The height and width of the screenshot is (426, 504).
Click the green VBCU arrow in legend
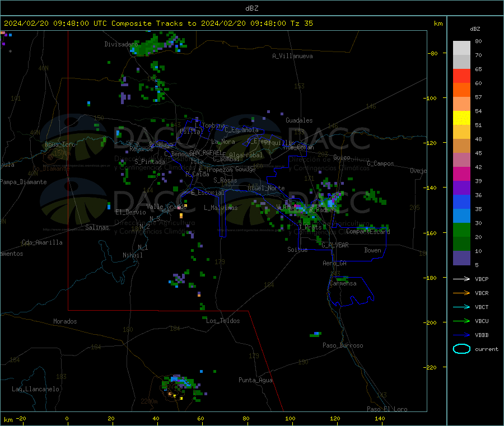461,321
